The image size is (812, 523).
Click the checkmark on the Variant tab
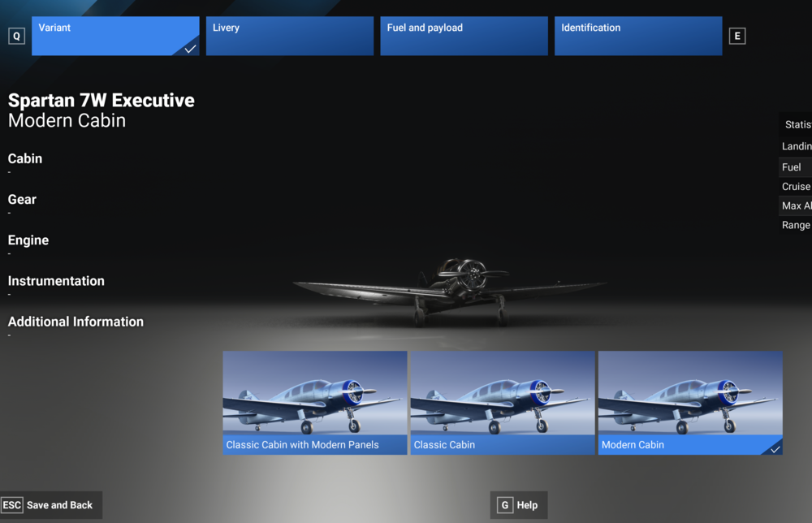point(190,49)
